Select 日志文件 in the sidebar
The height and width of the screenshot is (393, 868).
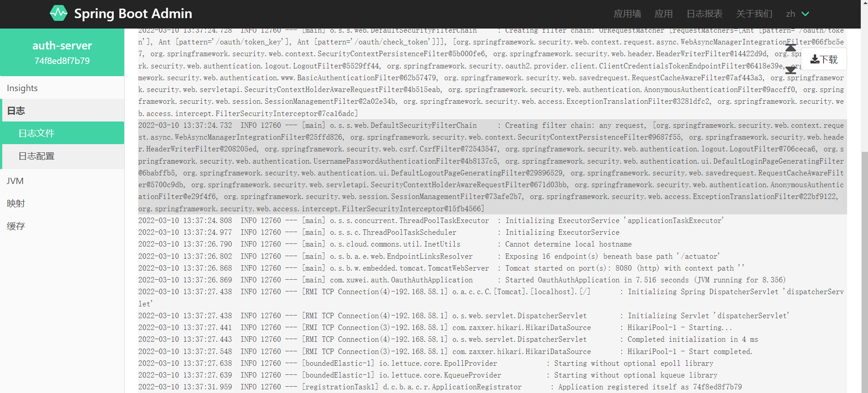(x=63, y=133)
